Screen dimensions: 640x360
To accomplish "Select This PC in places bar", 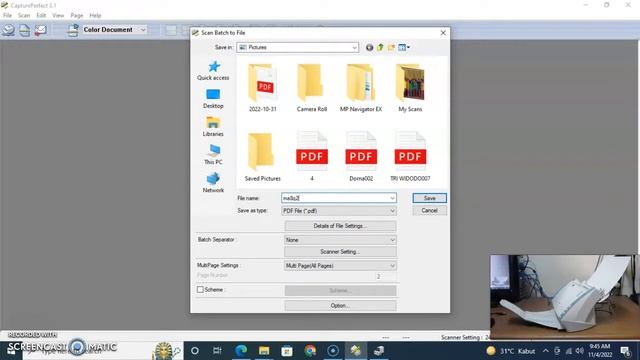I will tap(213, 155).
